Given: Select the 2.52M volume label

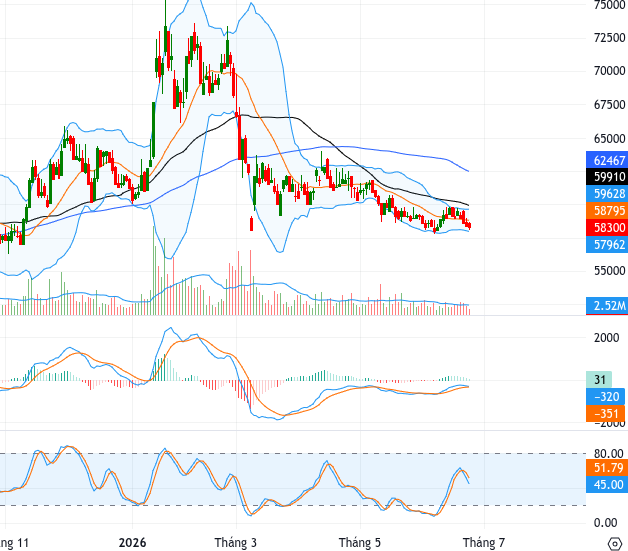Looking at the screenshot, I should 607,306.
